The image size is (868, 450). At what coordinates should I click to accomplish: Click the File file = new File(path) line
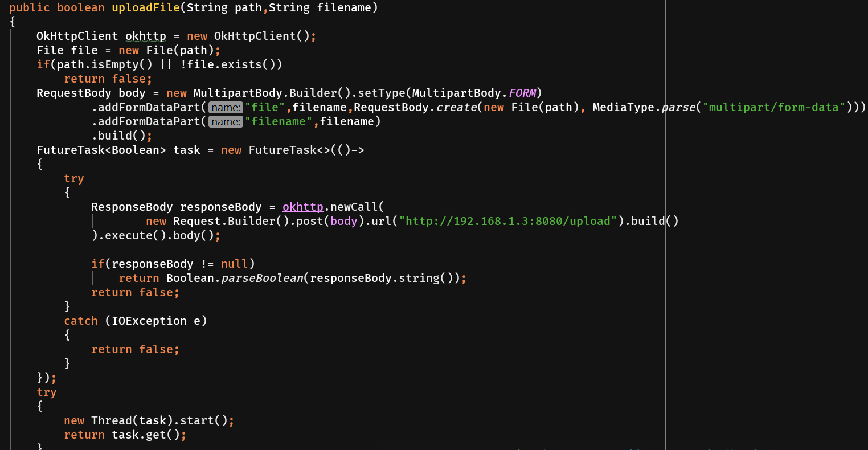click(x=129, y=50)
